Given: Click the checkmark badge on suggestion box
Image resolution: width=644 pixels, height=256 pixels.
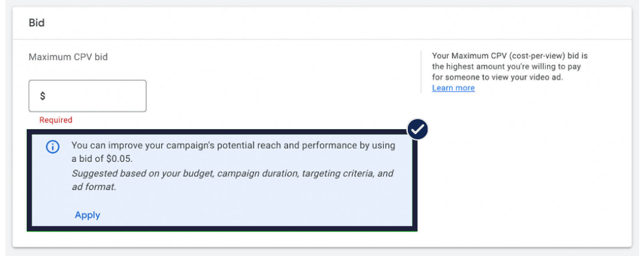Looking at the screenshot, I should [x=417, y=129].
